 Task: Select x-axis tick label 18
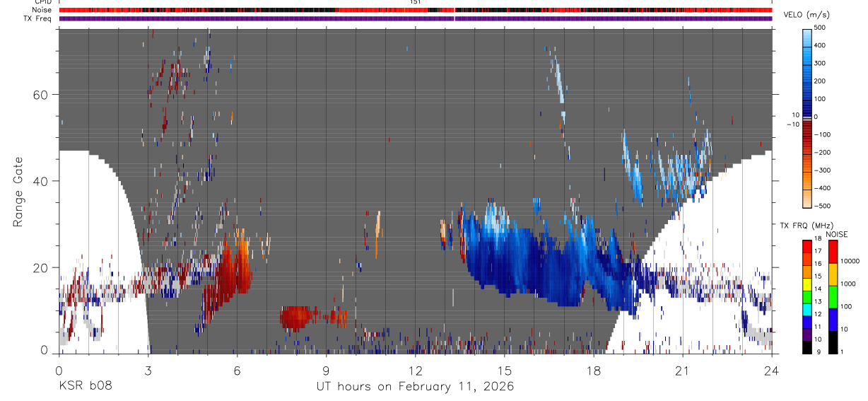[x=594, y=371]
